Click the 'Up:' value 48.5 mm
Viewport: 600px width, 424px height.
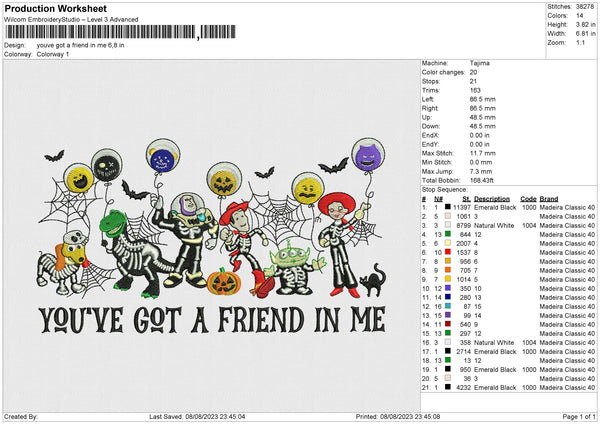pyautogui.click(x=483, y=117)
